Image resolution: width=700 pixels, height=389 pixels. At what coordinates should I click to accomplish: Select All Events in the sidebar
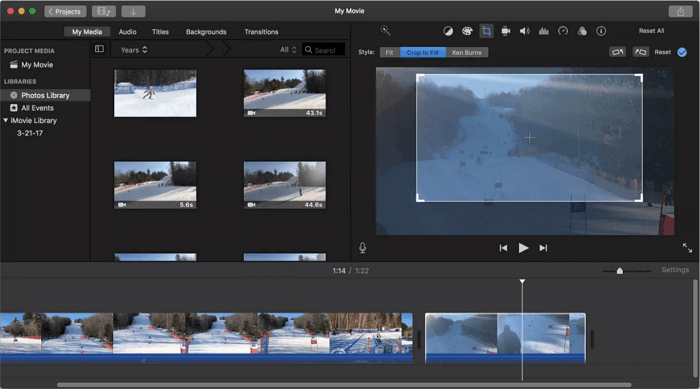[38, 108]
